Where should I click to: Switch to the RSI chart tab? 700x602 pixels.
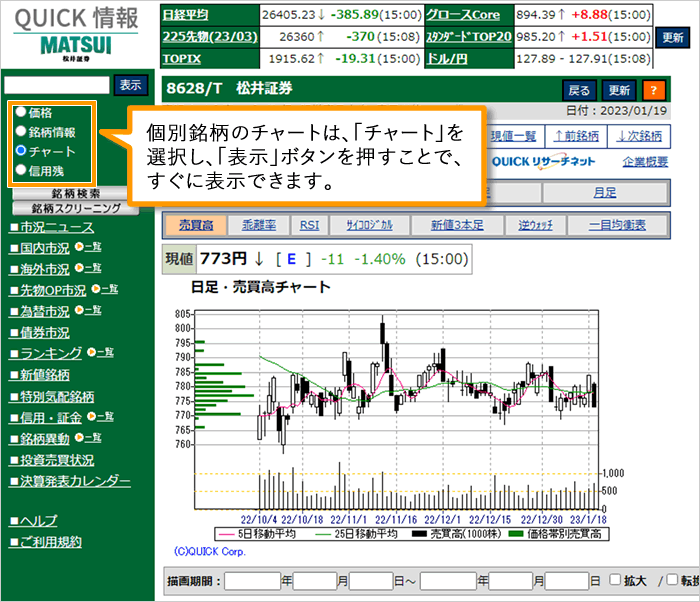click(x=309, y=225)
